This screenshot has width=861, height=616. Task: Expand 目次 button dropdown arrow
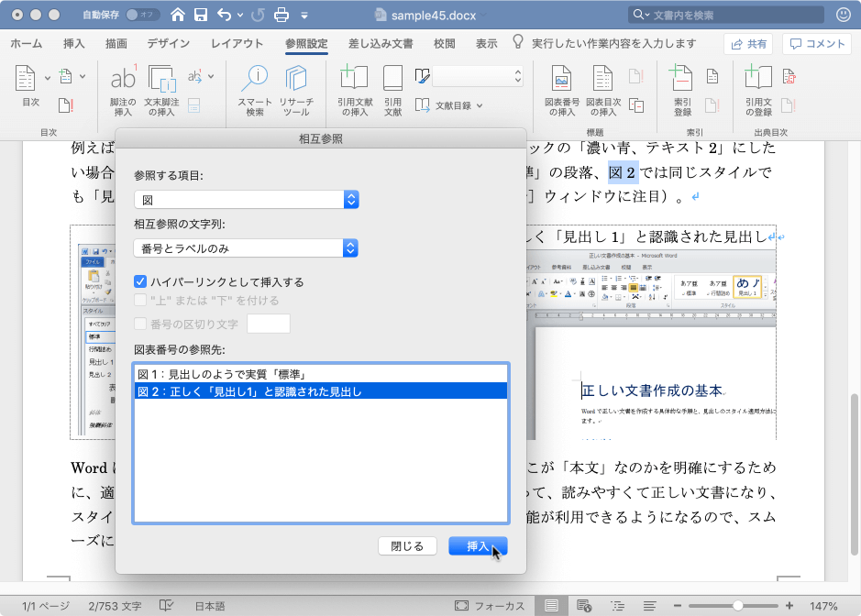coord(48,77)
